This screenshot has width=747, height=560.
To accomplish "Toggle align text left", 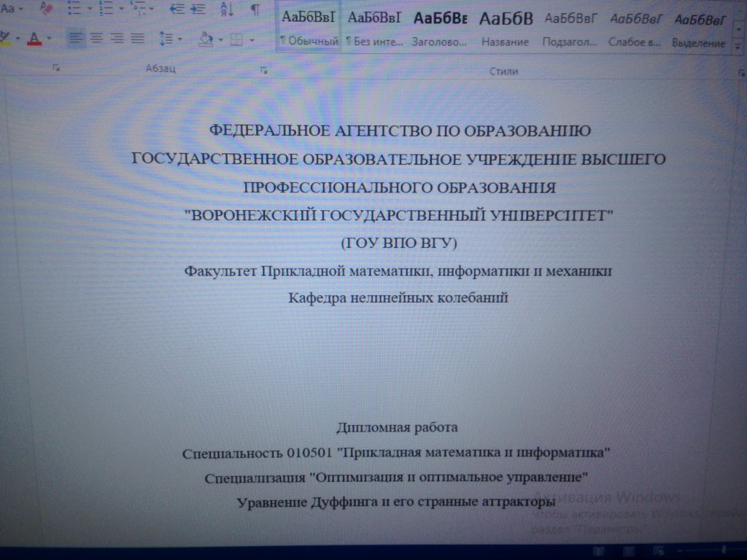I will pyautogui.click(x=75, y=38).
